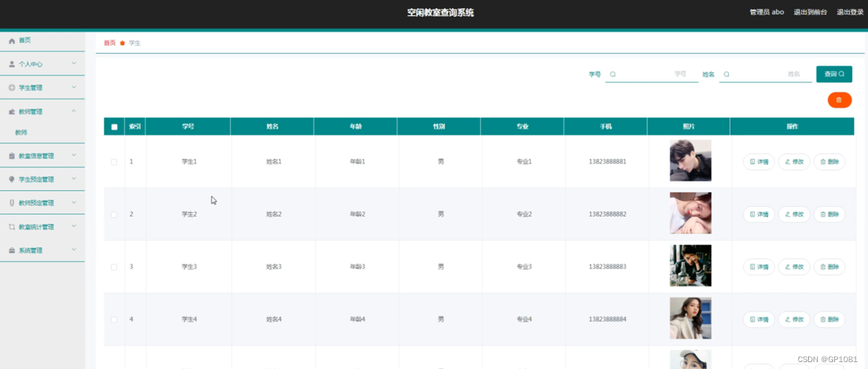Viewport: 868px width, 369px height.
Task: Click the home icon beside 首页 in sidebar
Action: click(12, 41)
